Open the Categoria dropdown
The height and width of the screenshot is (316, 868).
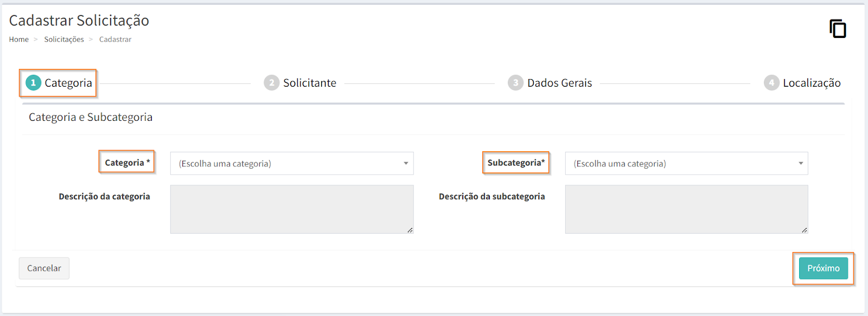pos(291,164)
